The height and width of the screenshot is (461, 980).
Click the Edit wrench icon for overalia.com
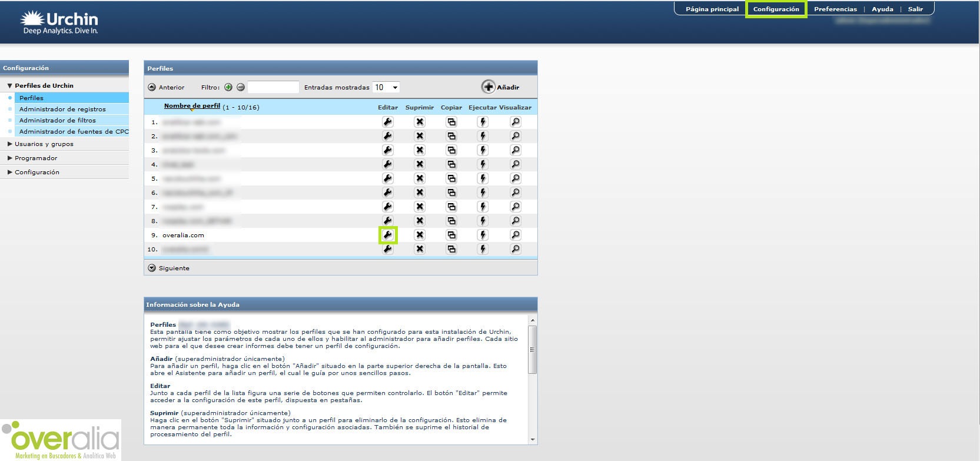387,235
